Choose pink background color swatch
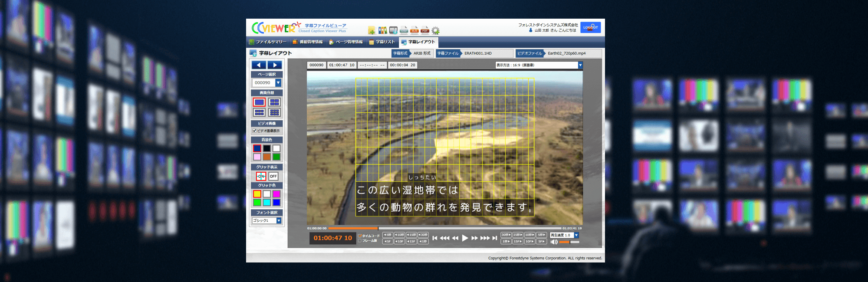868x282 pixels. coord(257,157)
